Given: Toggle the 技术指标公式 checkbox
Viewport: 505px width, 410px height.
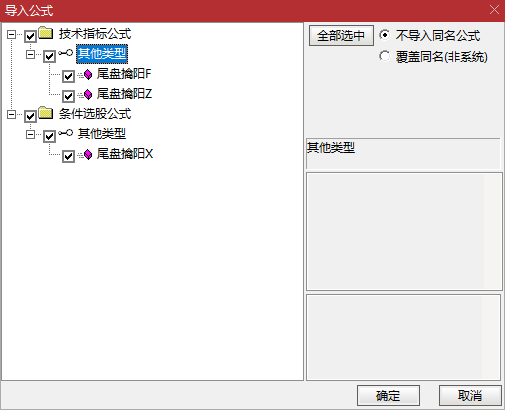Looking at the screenshot, I should pos(30,36).
